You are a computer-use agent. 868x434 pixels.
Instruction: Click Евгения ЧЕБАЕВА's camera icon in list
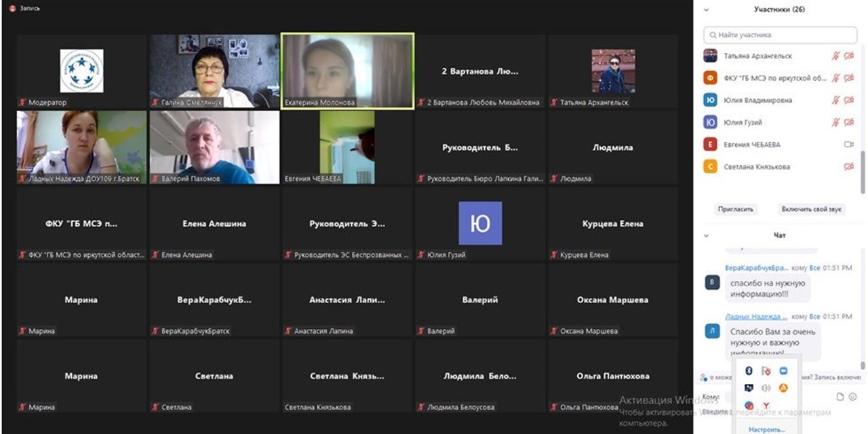[x=848, y=144]
